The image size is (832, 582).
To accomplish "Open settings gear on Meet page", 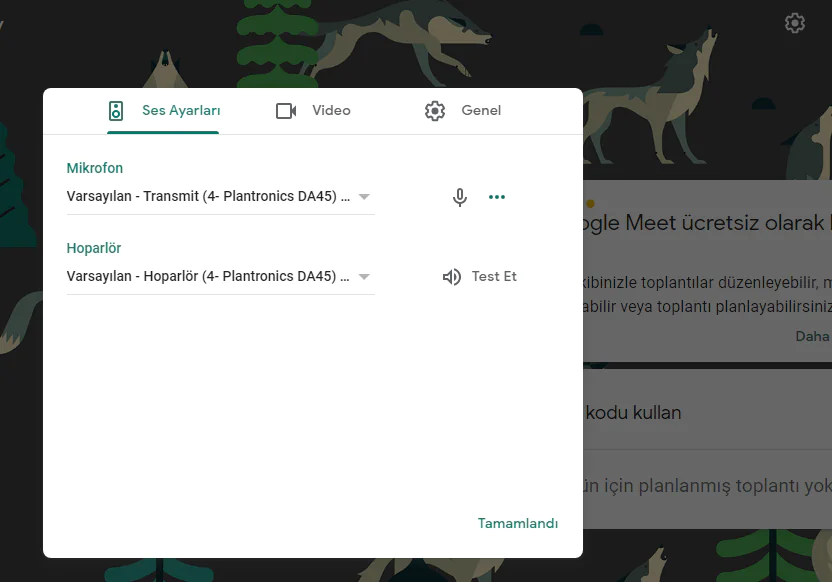I will pyautogui.click(x=794, y=23).
